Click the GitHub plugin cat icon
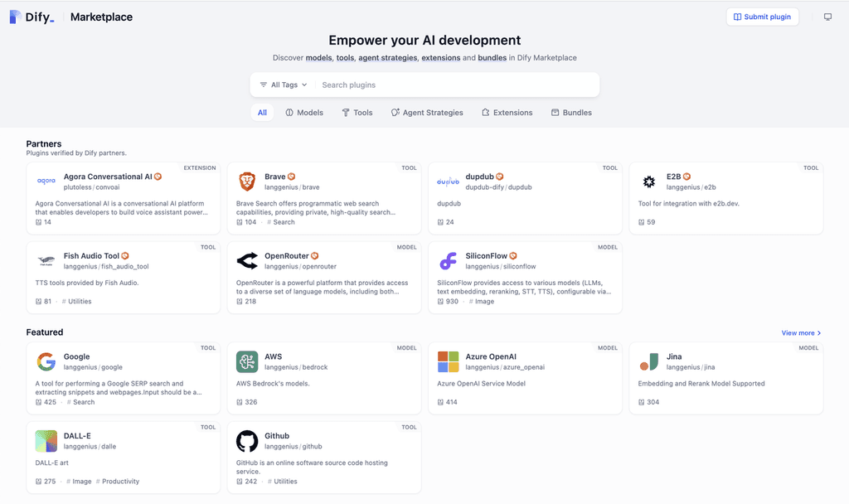 [247, 441]
